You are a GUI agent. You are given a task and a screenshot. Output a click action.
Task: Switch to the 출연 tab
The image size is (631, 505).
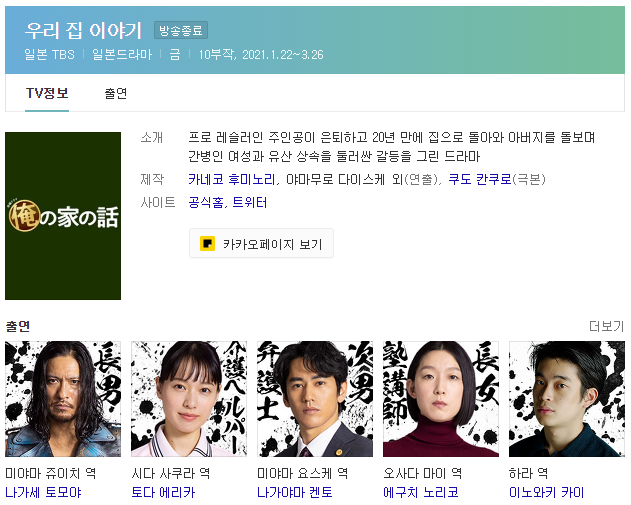[x=115, y=93]
